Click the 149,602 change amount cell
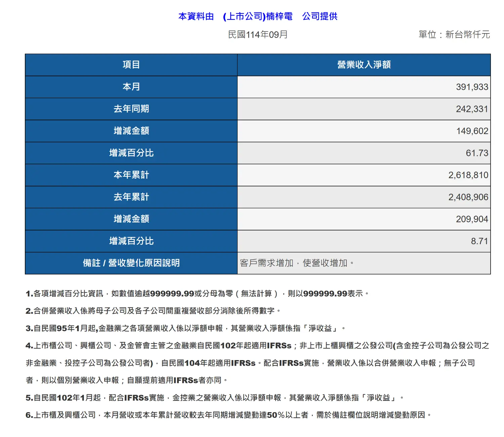504x437 pixels. [472, 131]
